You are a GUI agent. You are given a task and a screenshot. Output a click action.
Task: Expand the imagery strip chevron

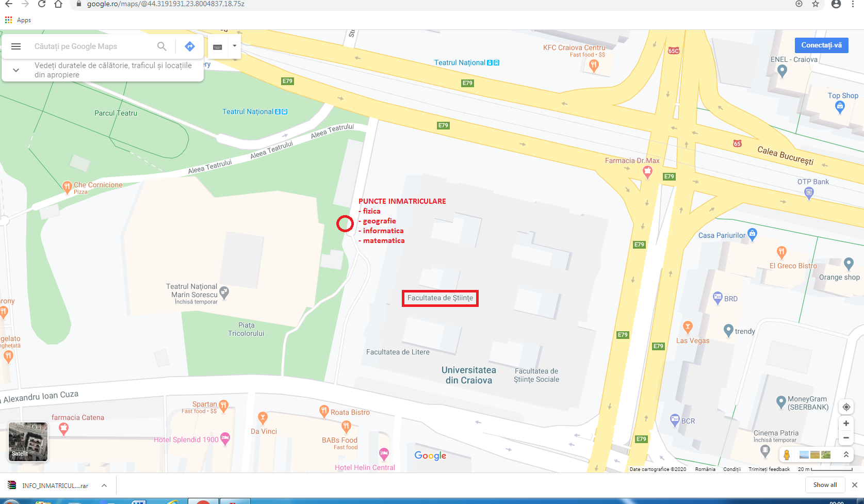[x=846, y=454]
